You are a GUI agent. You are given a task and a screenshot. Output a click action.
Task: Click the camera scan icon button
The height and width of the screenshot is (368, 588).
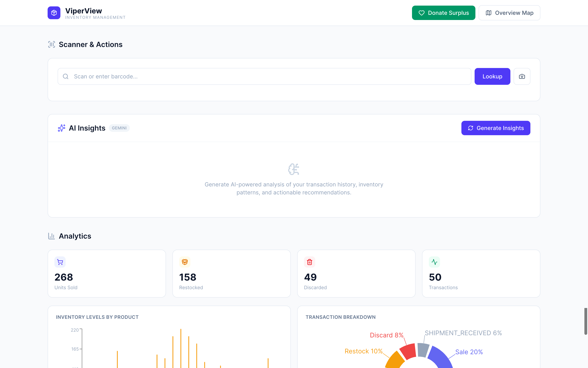pyautogui.click(x=522, y=76)
